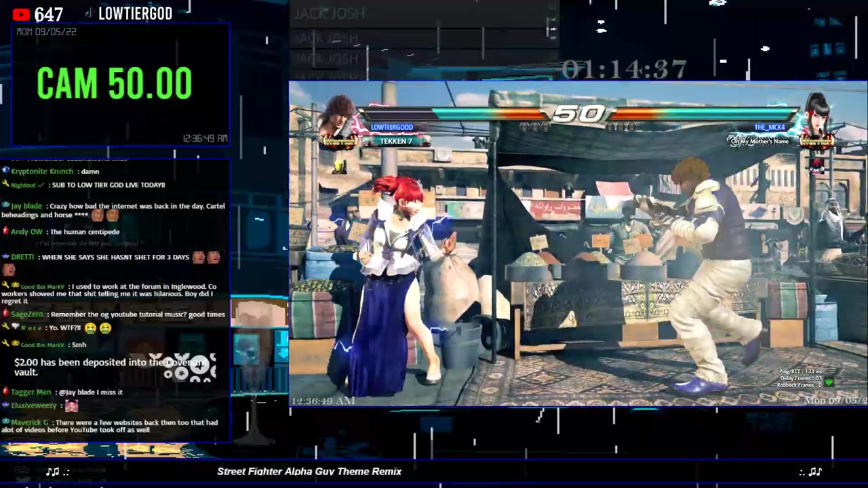Screen dimensions: 868x488
Task: Click the emote in Elusiveweezy's message
Action: click(x=71, y=406)
